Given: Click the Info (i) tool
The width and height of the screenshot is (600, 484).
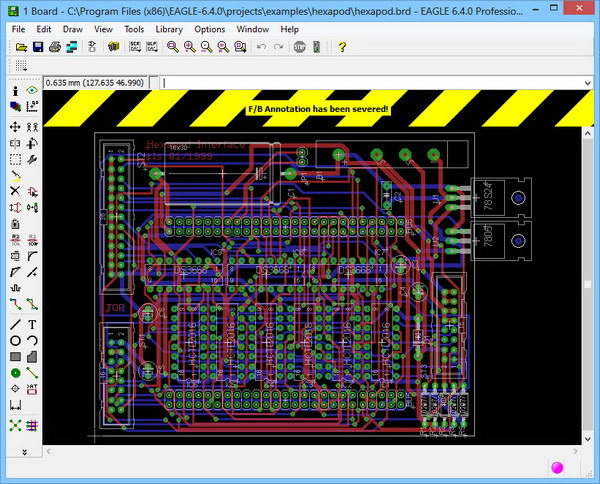Looking at the screenshot, I should coord(15,91).
